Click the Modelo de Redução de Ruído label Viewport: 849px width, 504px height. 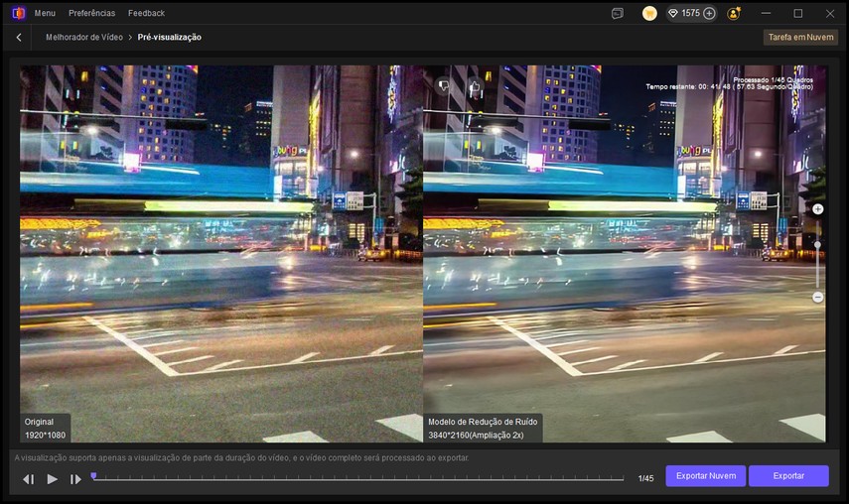(x=483, y=429)
